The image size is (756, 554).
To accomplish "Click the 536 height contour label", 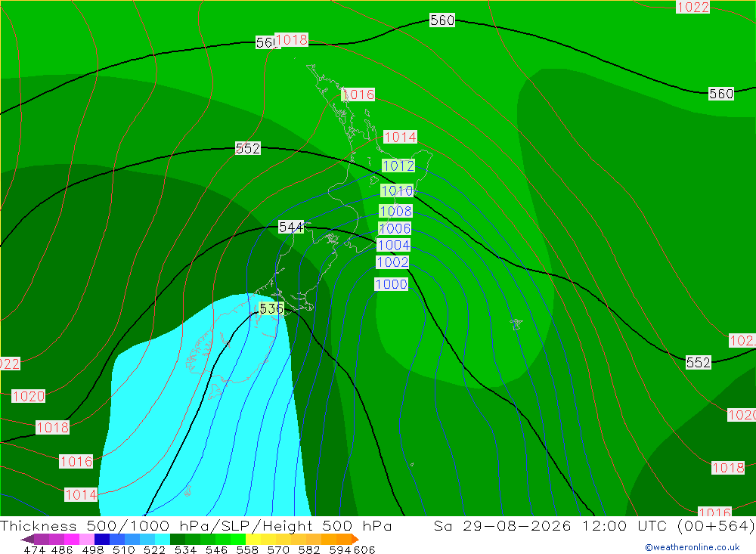I will point(271,308).
